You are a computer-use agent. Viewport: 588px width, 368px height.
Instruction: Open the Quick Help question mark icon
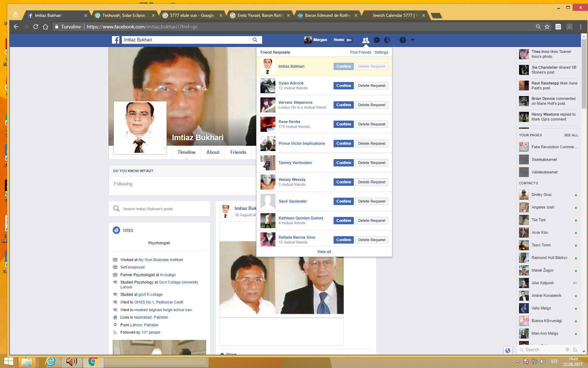click(403, 40)
